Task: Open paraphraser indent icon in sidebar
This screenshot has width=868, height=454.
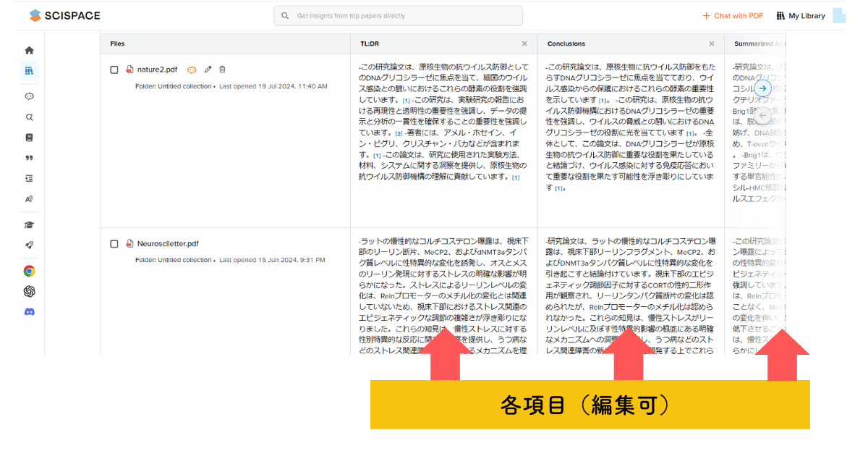Action: 29,178
